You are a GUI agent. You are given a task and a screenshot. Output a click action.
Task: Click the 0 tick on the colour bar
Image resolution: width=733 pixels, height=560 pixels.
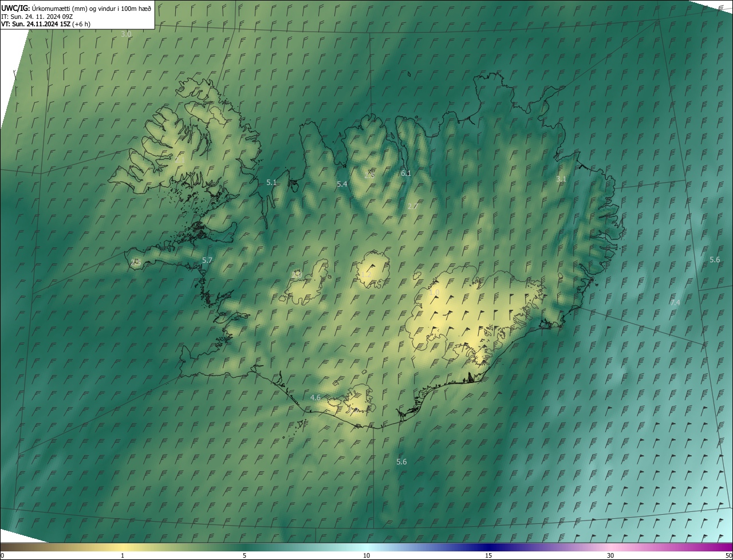2,555
